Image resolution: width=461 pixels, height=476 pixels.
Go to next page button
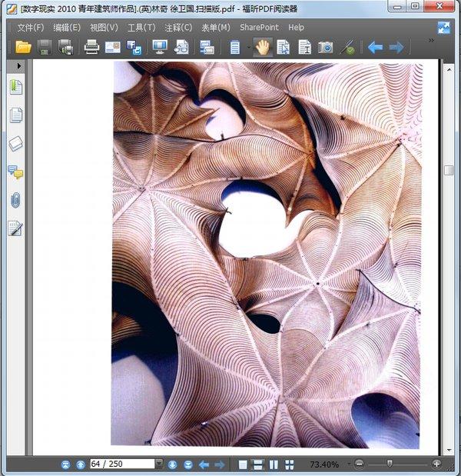coord(172,464)
